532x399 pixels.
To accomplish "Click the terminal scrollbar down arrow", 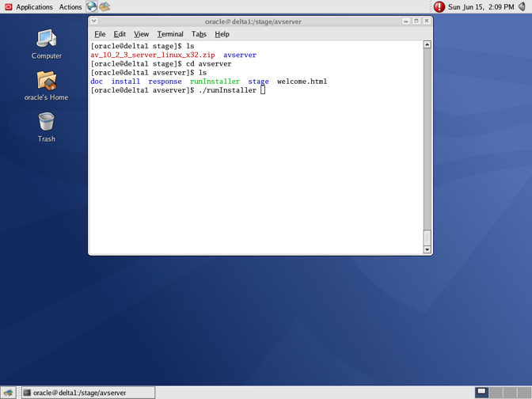I will pos(427,249).
